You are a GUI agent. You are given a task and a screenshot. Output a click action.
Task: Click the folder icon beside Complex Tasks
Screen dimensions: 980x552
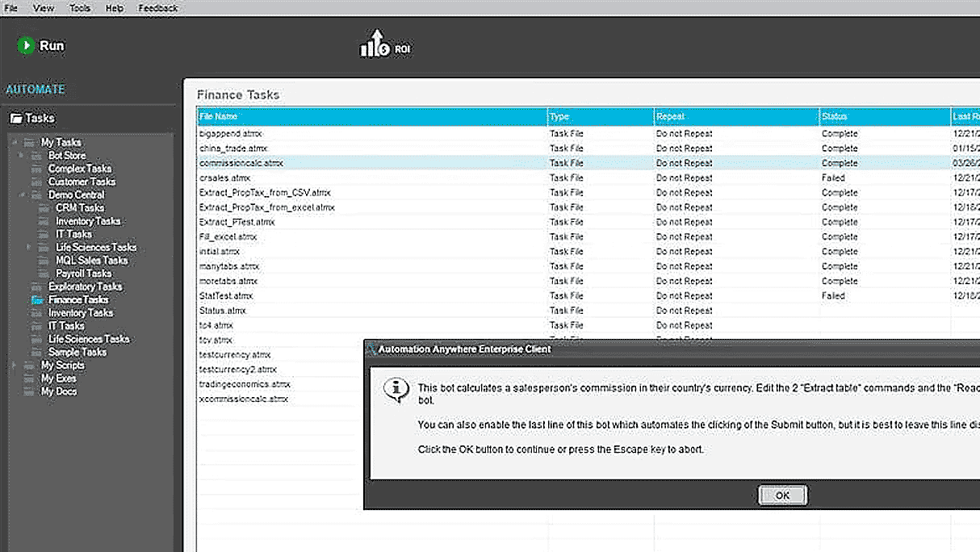[36, 169]
